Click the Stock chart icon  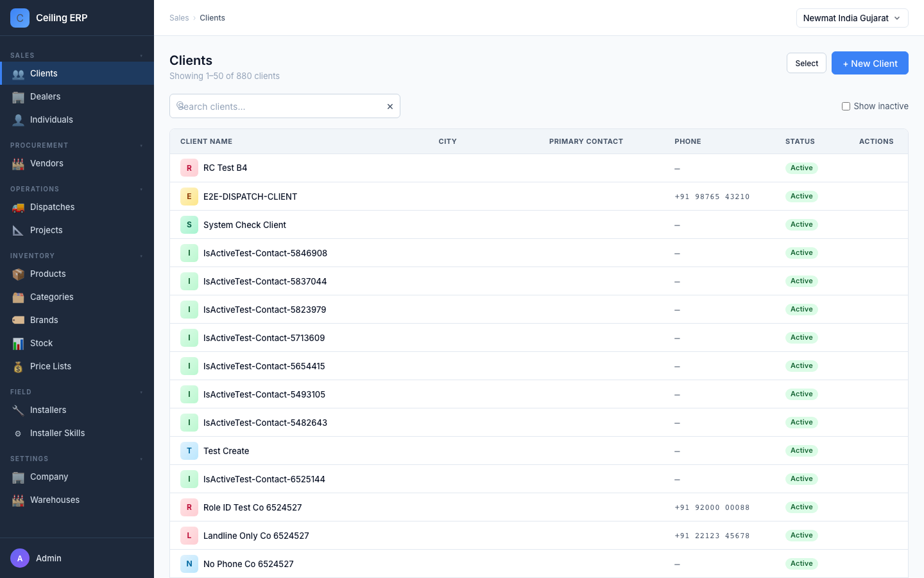click(18, 344)
